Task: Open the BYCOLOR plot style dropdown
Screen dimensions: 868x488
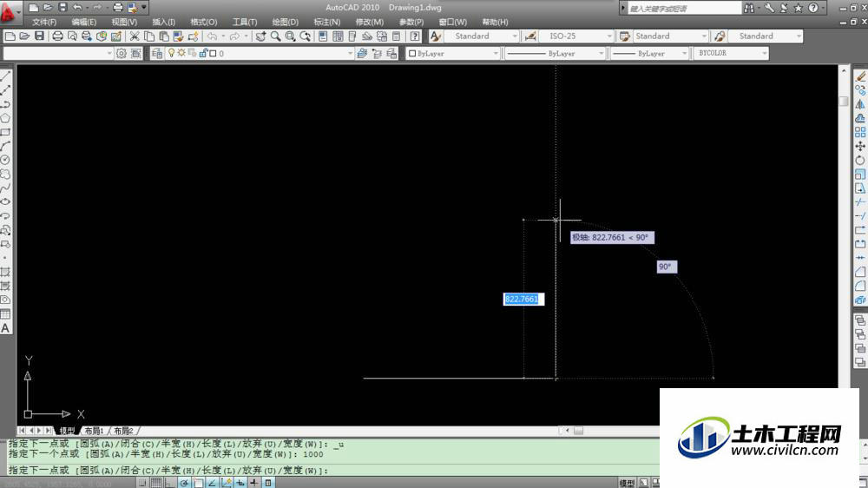Action: click(731, 53)
